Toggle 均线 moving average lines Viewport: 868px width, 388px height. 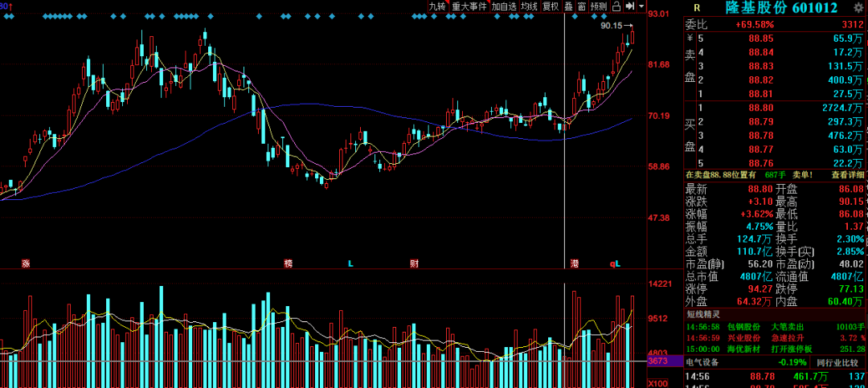(x=529, y=6)
